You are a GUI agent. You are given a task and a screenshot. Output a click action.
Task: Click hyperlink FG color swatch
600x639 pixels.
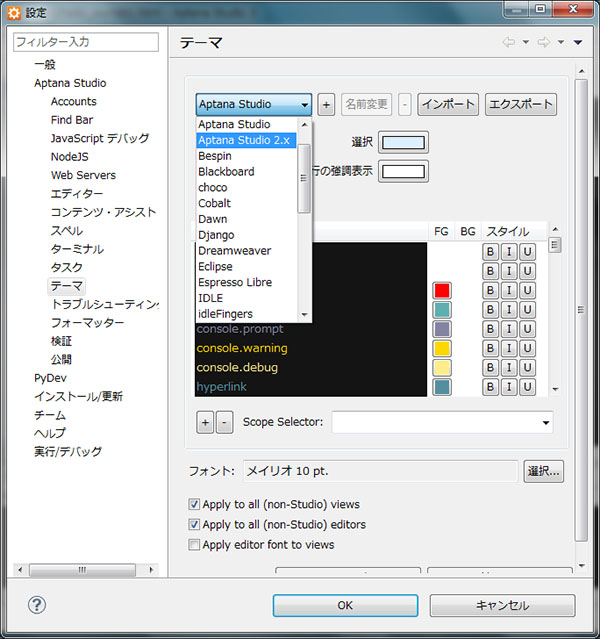[x=442, y=387]
